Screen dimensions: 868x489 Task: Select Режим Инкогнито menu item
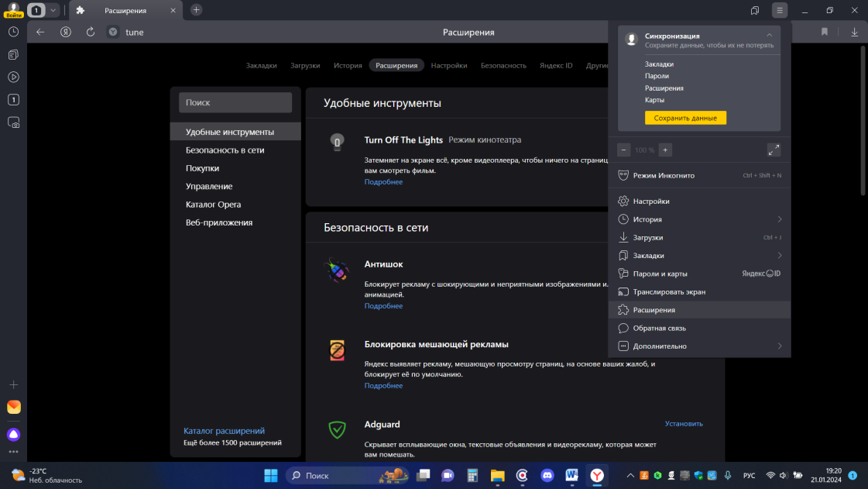(x=663, y=176)
